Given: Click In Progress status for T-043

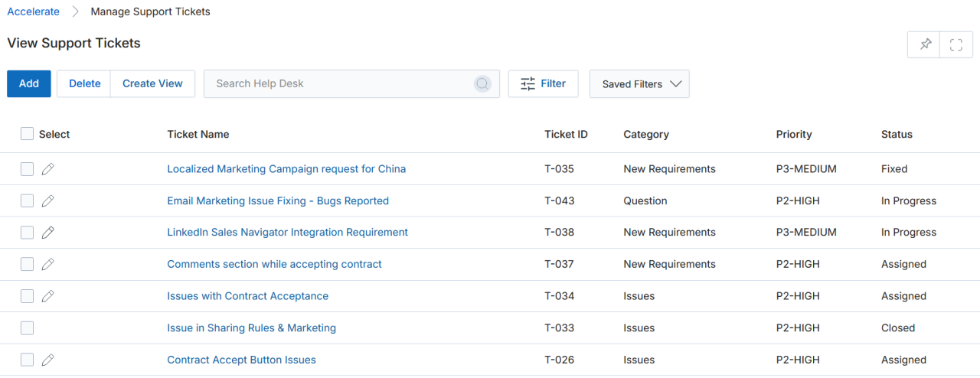Looking at the screenshot, I should pyautogui.click(x=909, y=201).
